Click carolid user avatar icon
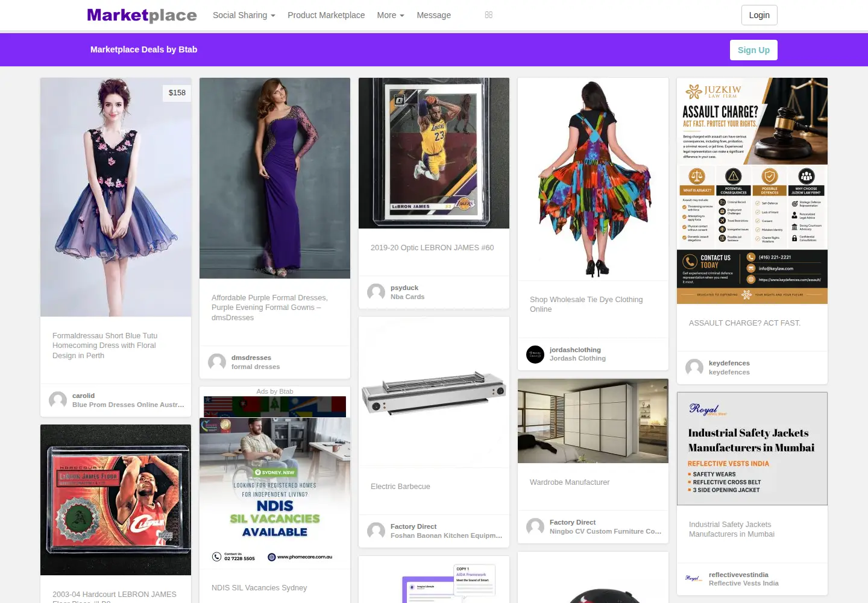 click(x=58, y=400)
